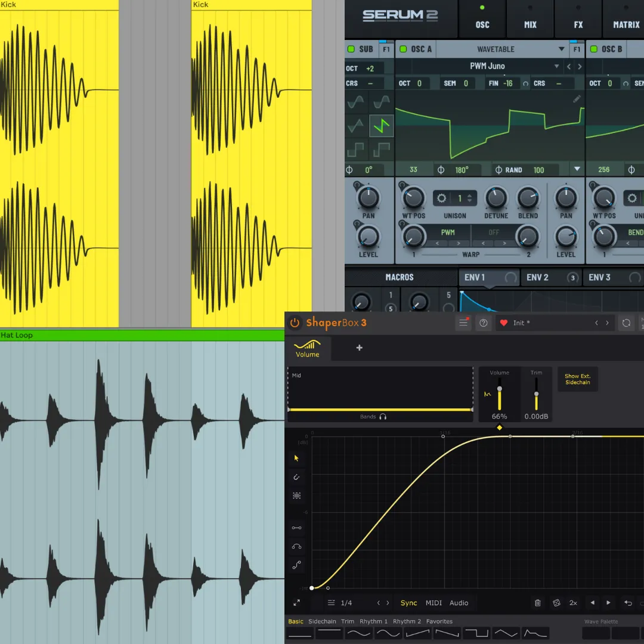Select the flat-low Basic wave preset thumbnail
644x644 pixels.
click(x=300, y=633)
